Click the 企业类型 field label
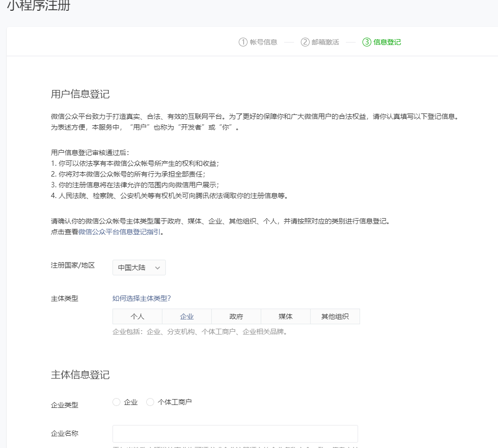 tap(65, 405)
